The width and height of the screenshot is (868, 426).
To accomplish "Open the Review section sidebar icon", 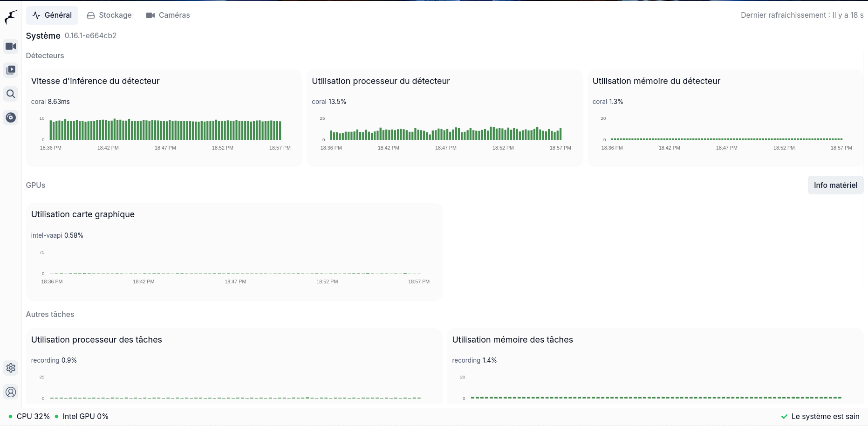I will click(11, 70).
